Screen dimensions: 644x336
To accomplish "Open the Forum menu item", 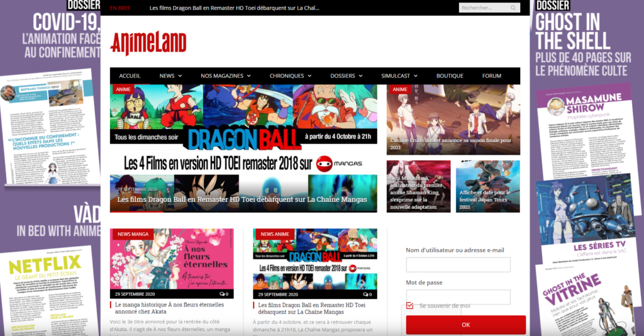I will (492, 76).
